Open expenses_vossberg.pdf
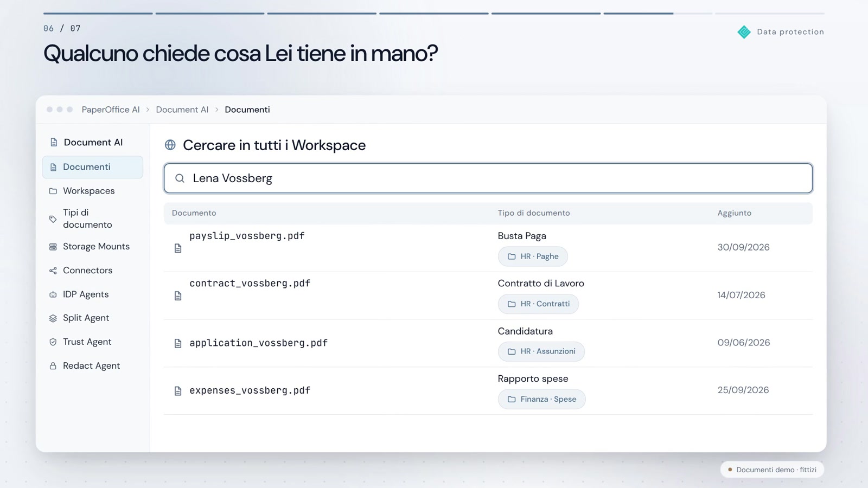 250,390
